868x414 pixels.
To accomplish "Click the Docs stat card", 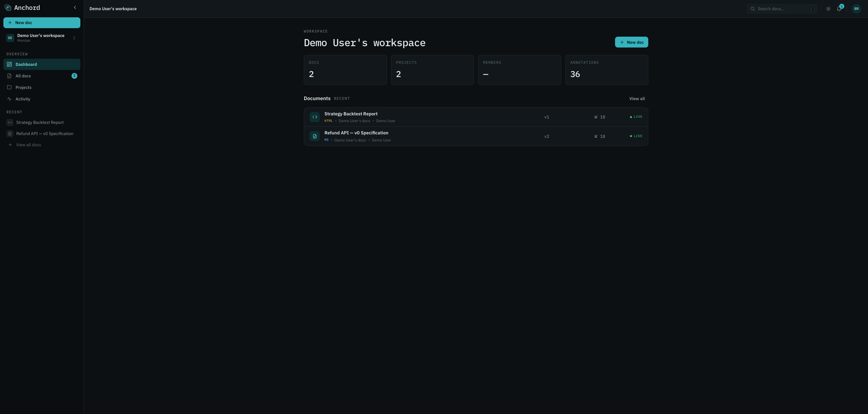I will tap(345, 70).
